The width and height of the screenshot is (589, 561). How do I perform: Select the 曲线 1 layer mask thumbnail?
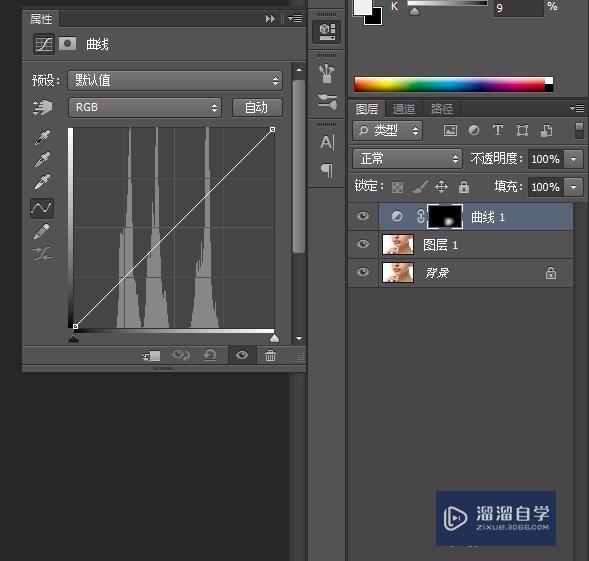(x=445, y=216)
